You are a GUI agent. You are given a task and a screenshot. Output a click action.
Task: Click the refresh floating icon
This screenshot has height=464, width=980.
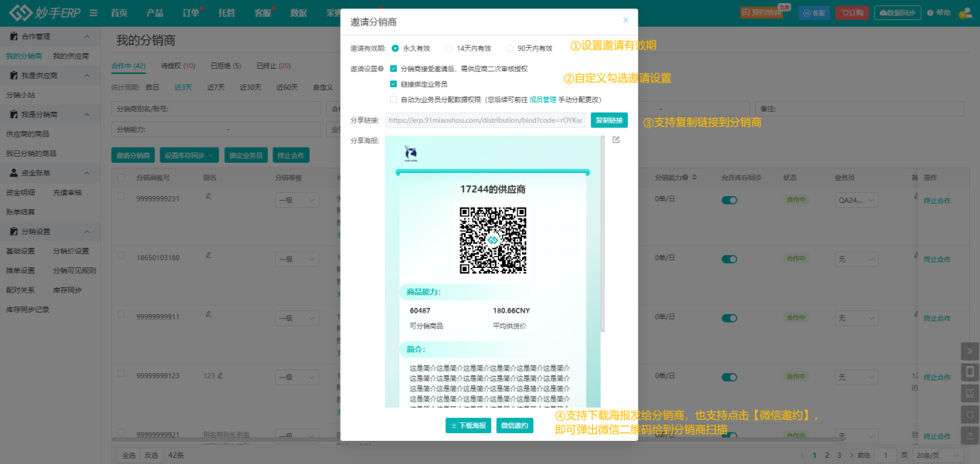click(x=970, y=415)
